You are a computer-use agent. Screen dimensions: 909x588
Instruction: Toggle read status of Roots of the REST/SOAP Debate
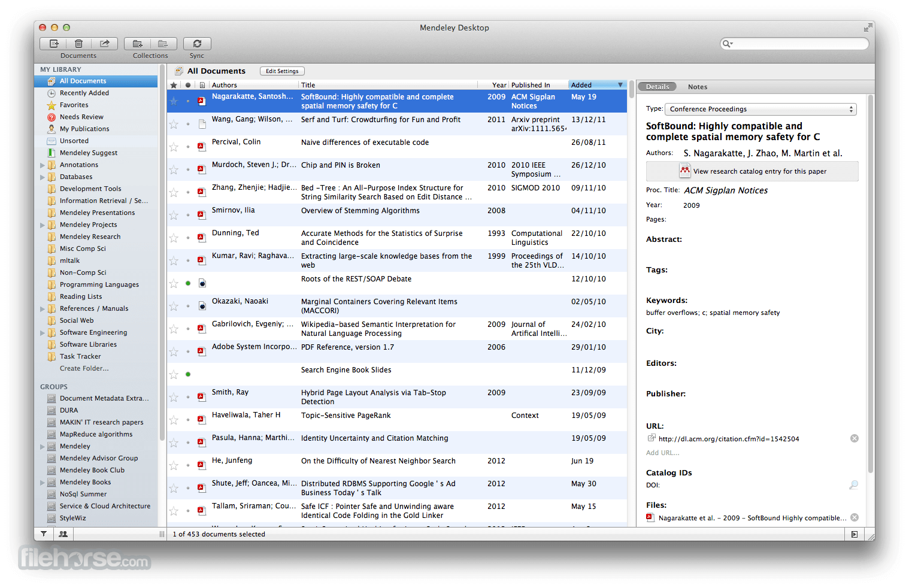[188, 283]
